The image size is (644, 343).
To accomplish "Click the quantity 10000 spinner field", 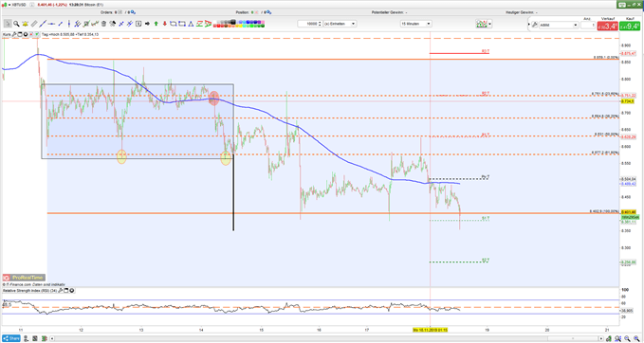I will 309,24.
